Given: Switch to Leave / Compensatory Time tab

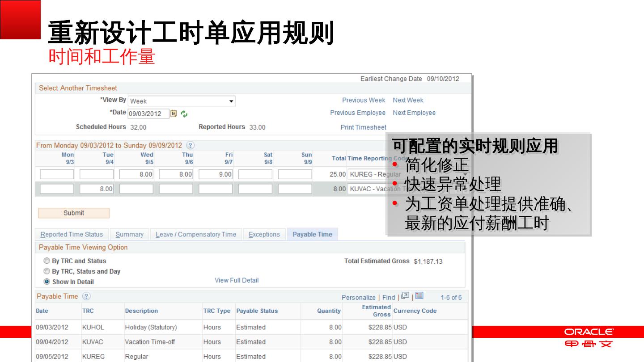Looking at the screenshot, I should tap(195, 234).
